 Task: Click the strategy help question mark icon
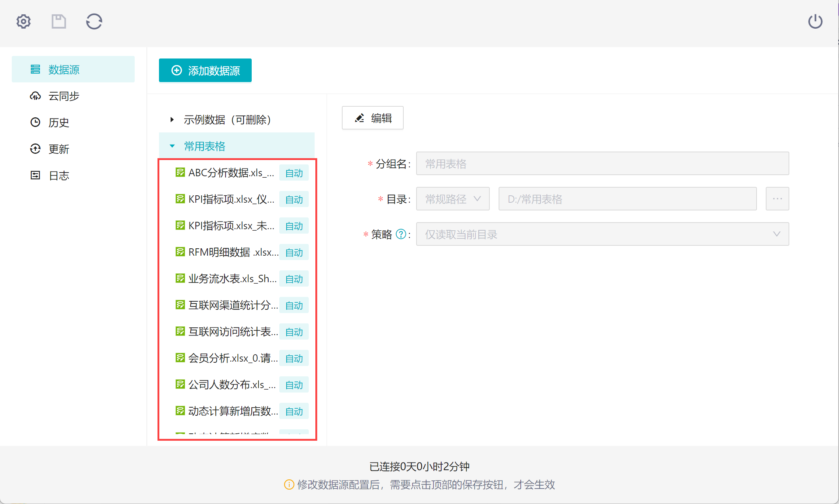401,234
